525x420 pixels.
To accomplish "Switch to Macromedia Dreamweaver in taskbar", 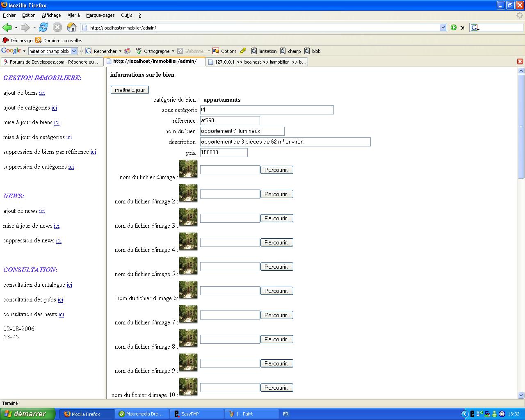I will [142, 414].
